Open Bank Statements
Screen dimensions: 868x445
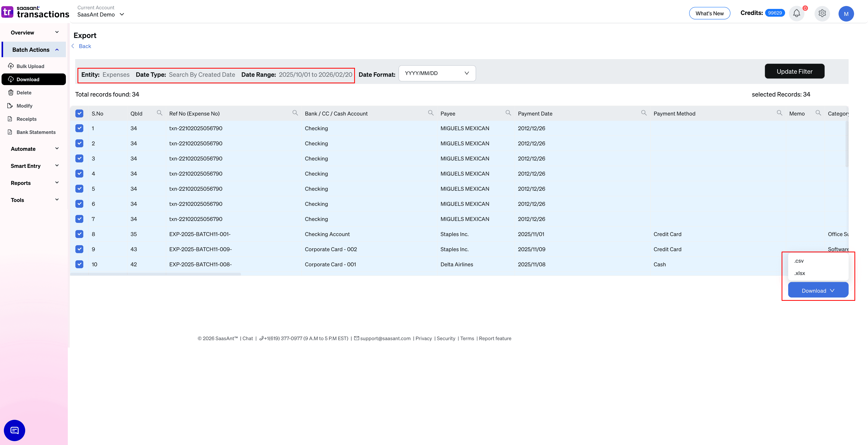pos(36,132)
